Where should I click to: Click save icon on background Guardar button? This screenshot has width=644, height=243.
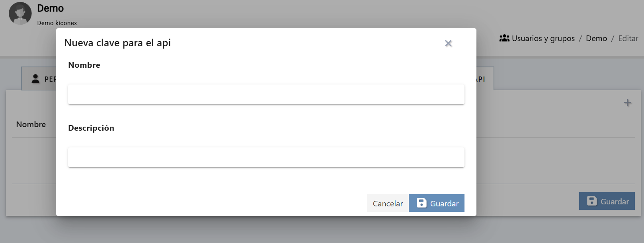[x=592, y=201]
